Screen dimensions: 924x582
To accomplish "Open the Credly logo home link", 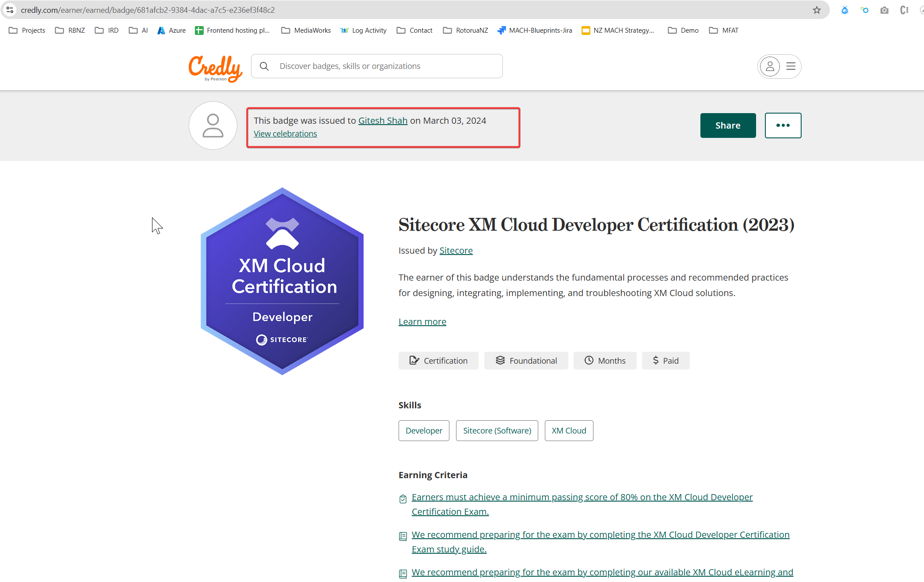I will [215, 68].
